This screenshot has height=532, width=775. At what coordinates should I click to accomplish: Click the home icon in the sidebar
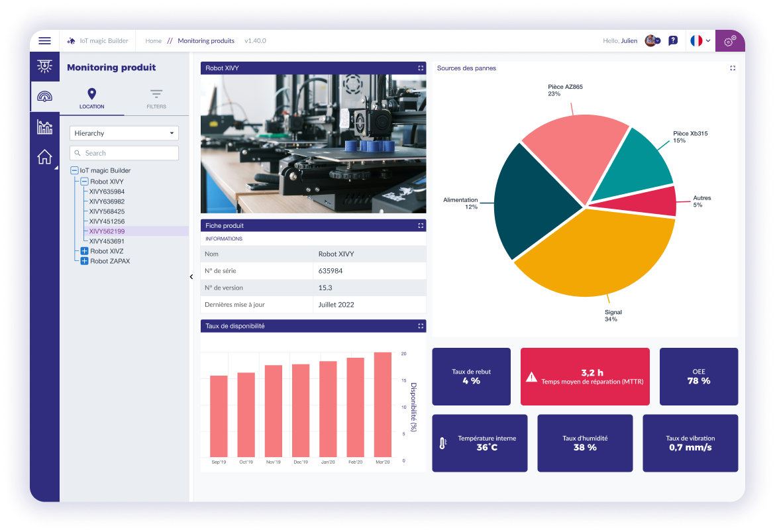click(x=44, y=156)
